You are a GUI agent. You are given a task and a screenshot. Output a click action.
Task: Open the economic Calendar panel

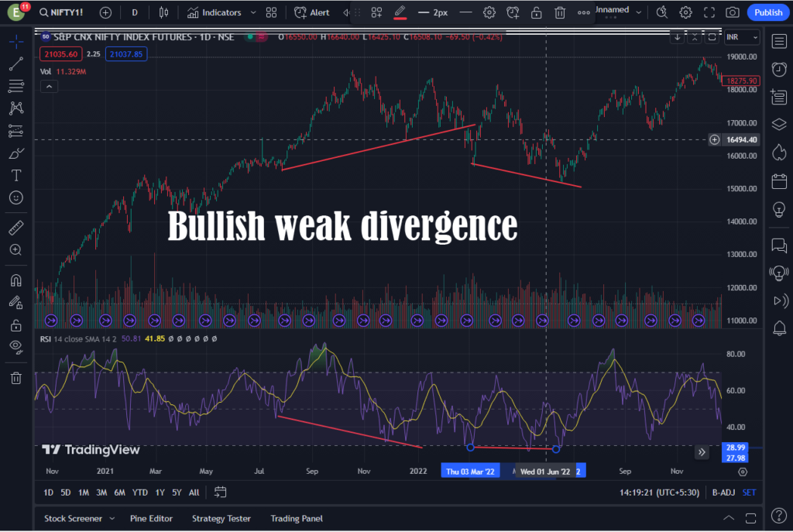click(779, 181)
